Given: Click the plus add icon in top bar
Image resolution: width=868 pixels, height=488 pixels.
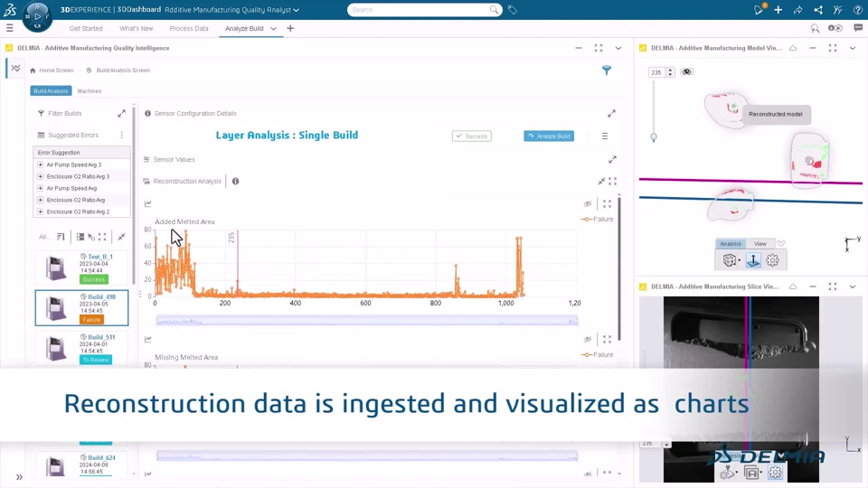Looking at the screenshot, I should pos(778,9).
